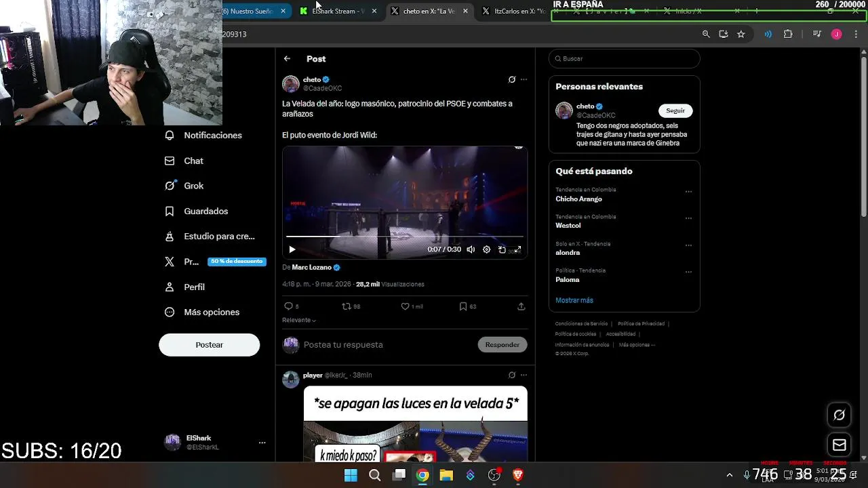The width and height of the screenshot is (868, 488).
Task: Open Condiciones de Servicio link
Action: click(581, 324)
